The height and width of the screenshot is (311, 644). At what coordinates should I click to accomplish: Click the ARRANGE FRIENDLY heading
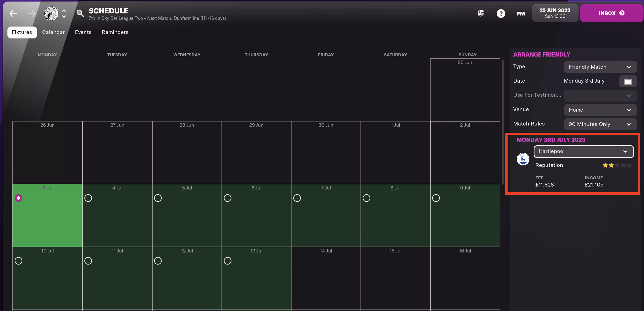tap(542, 55)
